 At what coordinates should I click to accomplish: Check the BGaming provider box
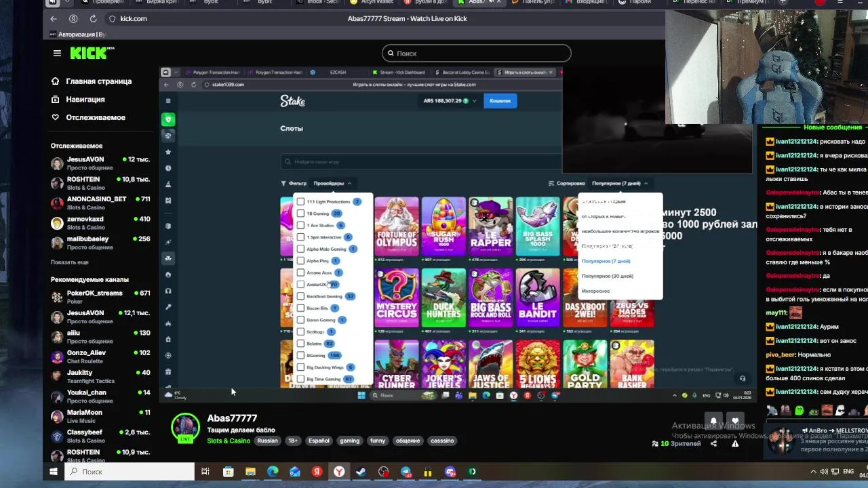point(300,355)
